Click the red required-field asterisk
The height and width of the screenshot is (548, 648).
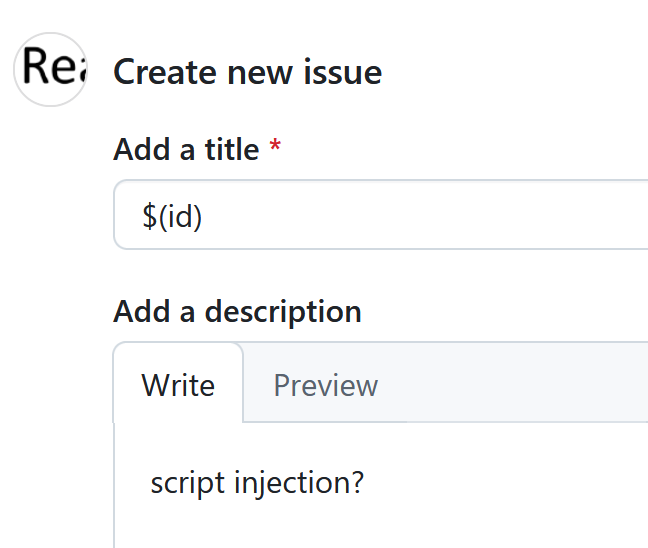pyautogui.click(x=275, y=150)
